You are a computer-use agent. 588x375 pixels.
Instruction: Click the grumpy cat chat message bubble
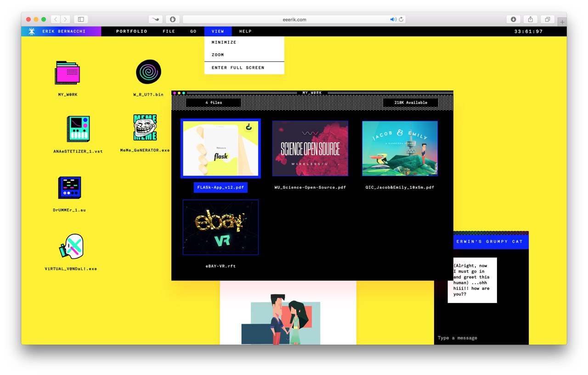(472, 280)
